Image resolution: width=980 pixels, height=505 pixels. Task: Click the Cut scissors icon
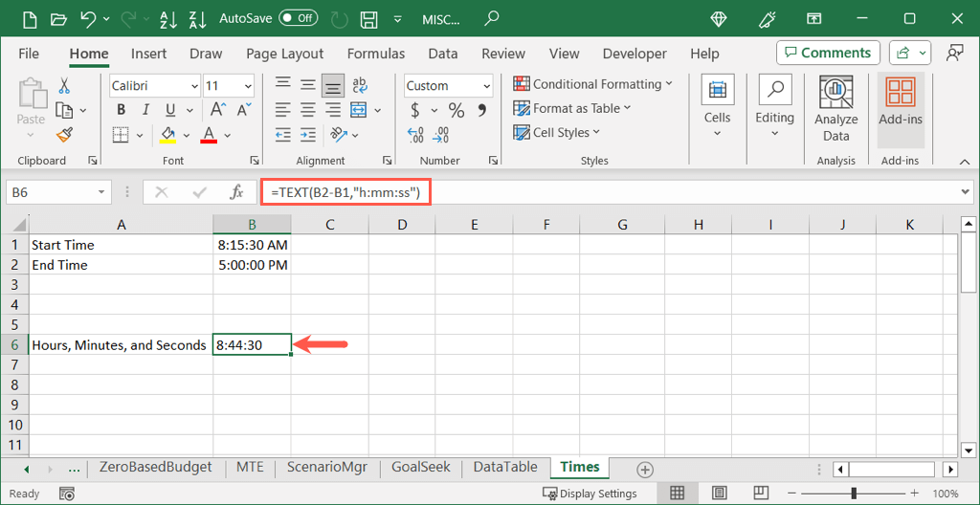pos(64,86)
